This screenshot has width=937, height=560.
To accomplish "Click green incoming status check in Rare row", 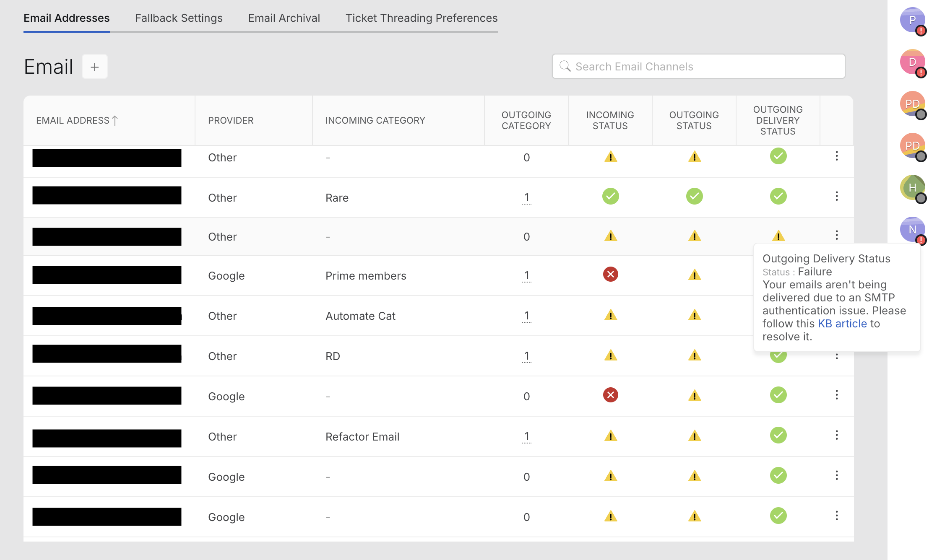I will 610,197.
